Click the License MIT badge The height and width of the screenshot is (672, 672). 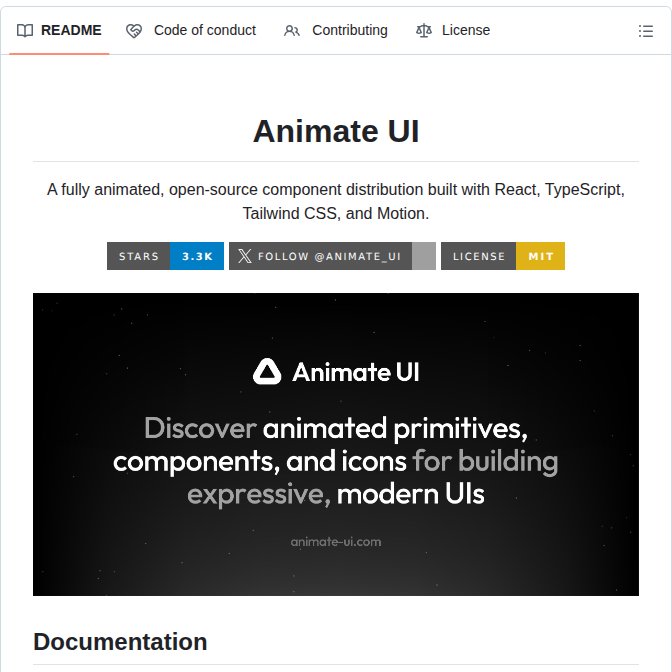pyautogui.click(x=503, y=256)
